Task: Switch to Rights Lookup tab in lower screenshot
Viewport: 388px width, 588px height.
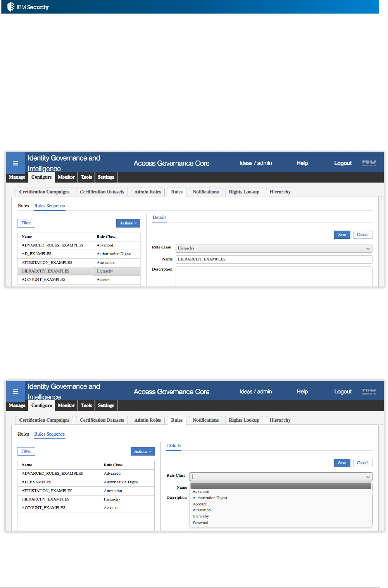Action: (244, 420)
